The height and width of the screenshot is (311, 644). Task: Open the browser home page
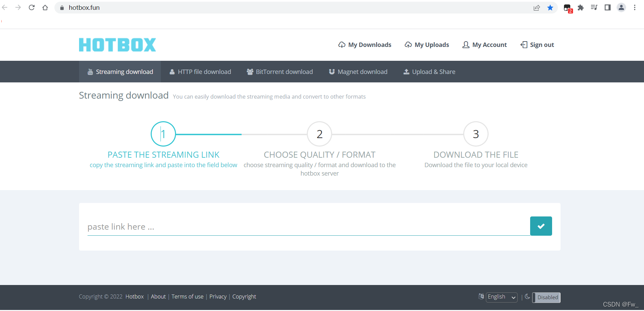45,7
